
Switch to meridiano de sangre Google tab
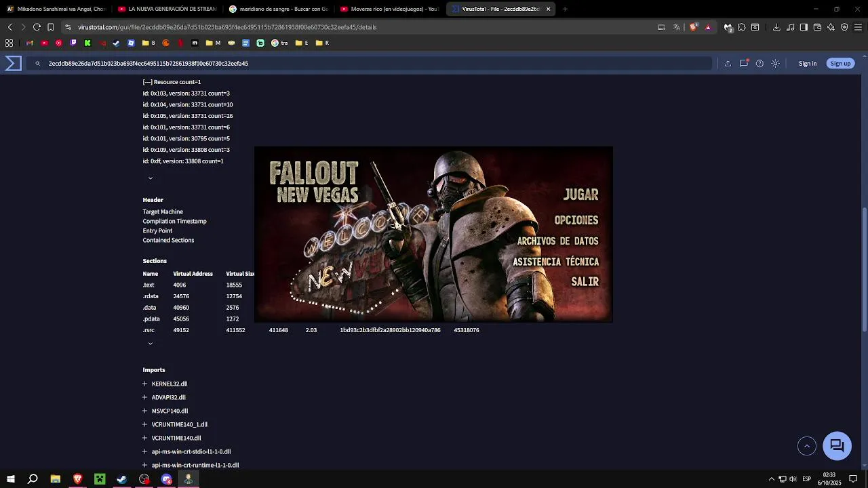(x=279, y=9)
